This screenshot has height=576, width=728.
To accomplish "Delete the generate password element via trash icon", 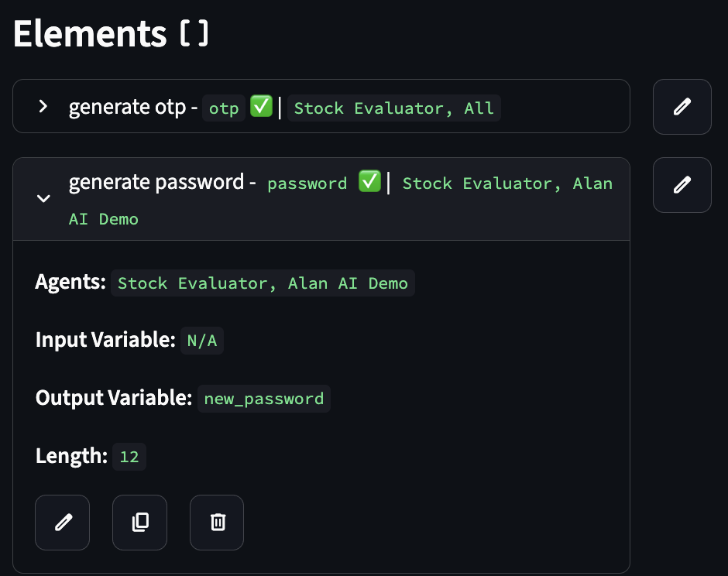I will (x=217, y=523).
